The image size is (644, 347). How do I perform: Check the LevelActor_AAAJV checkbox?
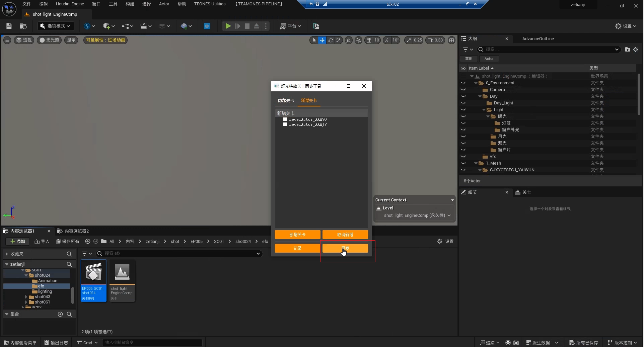[x=285, y=124]
